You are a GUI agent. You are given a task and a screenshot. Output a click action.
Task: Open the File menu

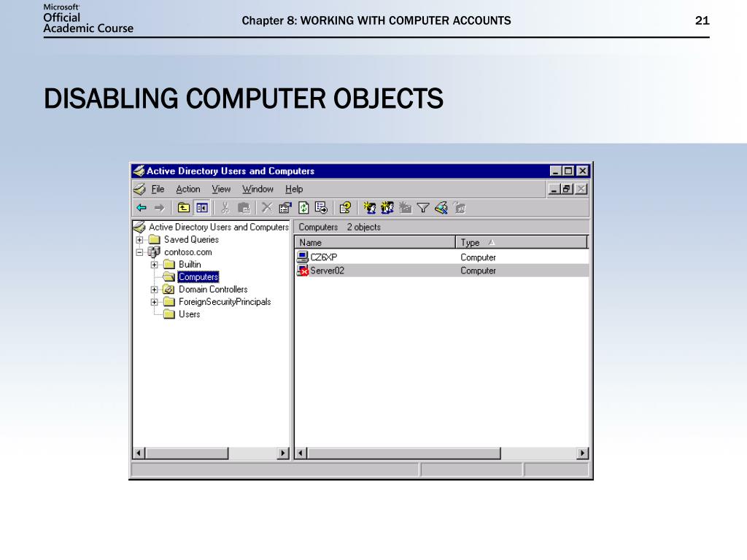[x=158, y=189]
